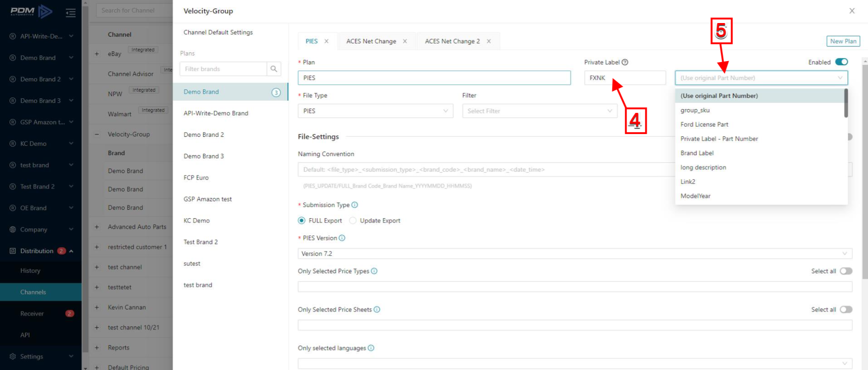
Task: Close the ACES Net Change tab
Action: [405, 41]
